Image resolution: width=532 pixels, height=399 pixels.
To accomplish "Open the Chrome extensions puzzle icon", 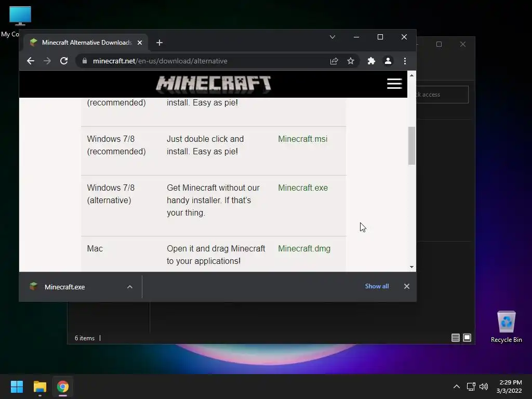I will pyautogui.click(x=371, y=61).
